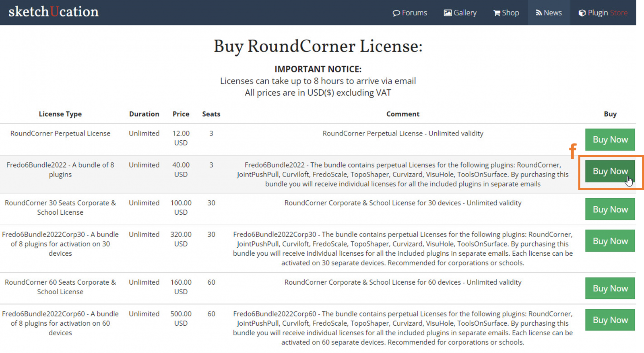Click the News RSS feed icon
This screenshot has height=353, width=644.
point(539,13)
